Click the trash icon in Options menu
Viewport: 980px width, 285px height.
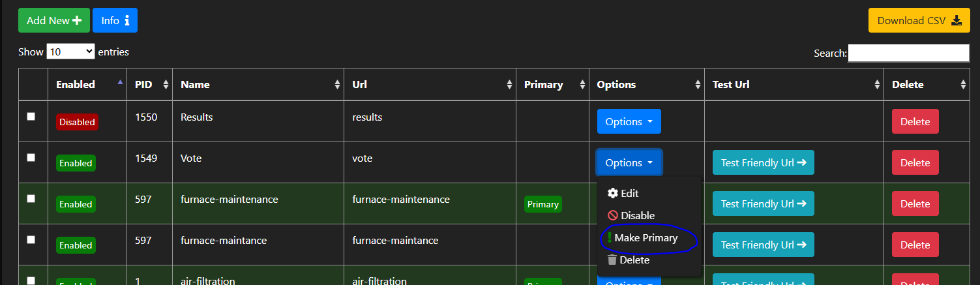612,260
